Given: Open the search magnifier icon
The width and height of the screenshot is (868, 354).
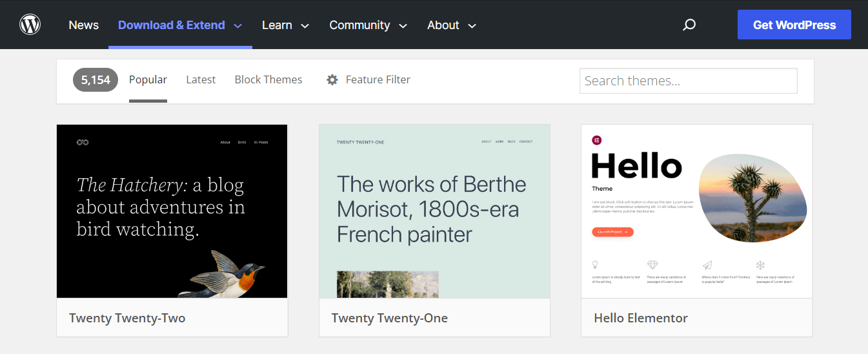Looking at the screenshot, I should [689, 25].
